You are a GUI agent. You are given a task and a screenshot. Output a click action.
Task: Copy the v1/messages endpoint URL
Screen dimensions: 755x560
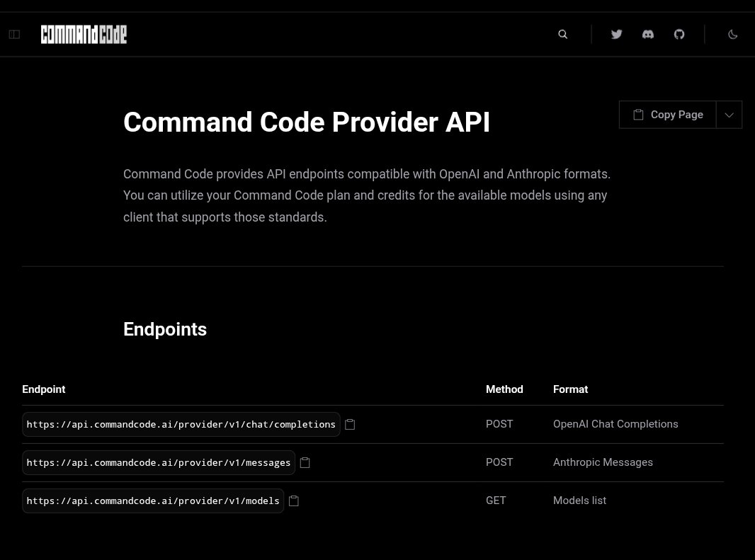[305, 463]
